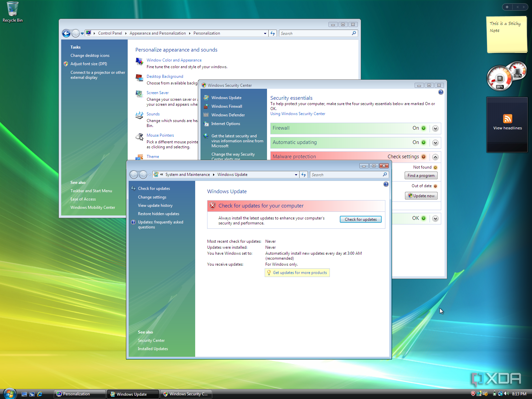Image resolution: width=532 pixels, height=399 pixels.
Task: Click Change desktop icons task
Action: [x=90, y=56]
